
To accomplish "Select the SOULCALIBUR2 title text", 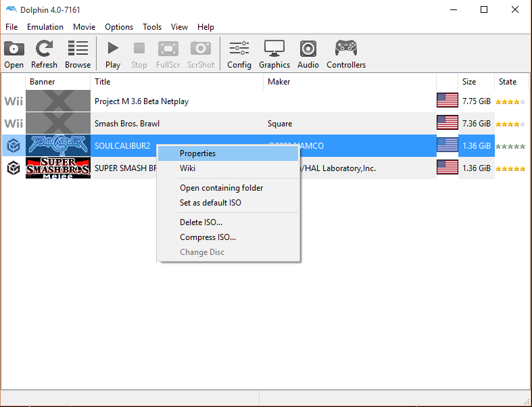I will [x=122, y=146].
